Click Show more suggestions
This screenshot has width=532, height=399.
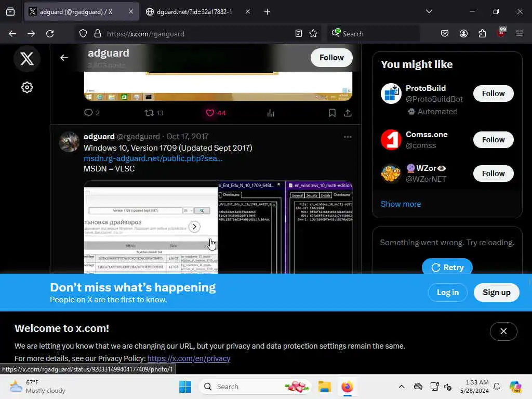click(x=401, y=204)
